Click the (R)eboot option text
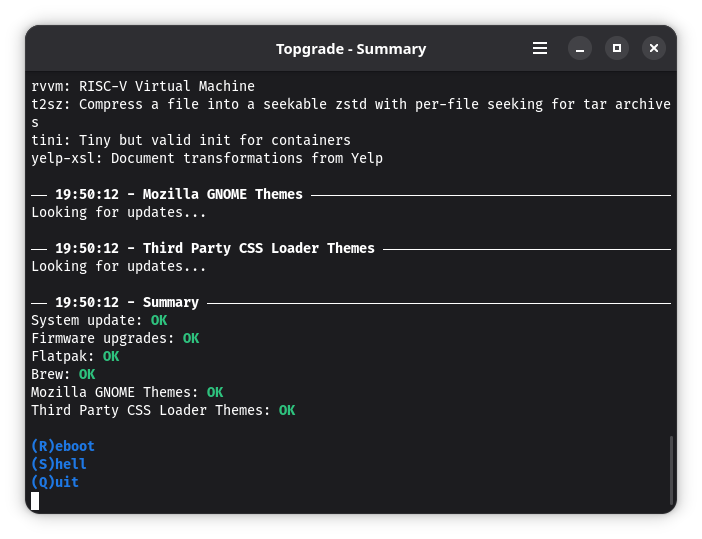702x539 pixels. pyautogui.click(x=63, y=446)
